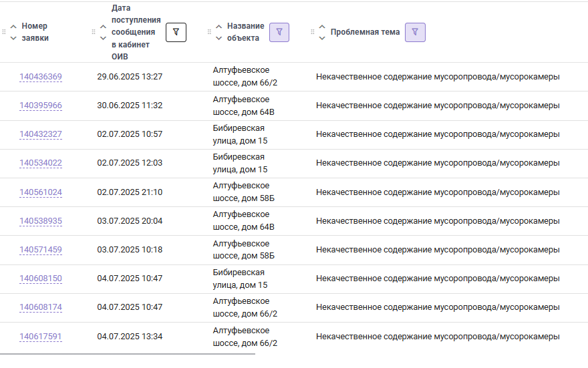Sort Номер заявки descending with down chevron
Image resolution: width=588 pixels, height=368 pixels.
tap(13, 38)
